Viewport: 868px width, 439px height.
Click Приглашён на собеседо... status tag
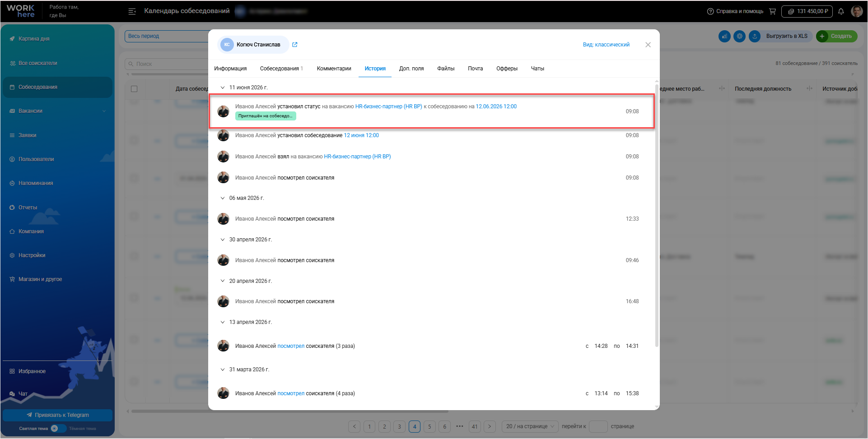(x=266, y=116)
